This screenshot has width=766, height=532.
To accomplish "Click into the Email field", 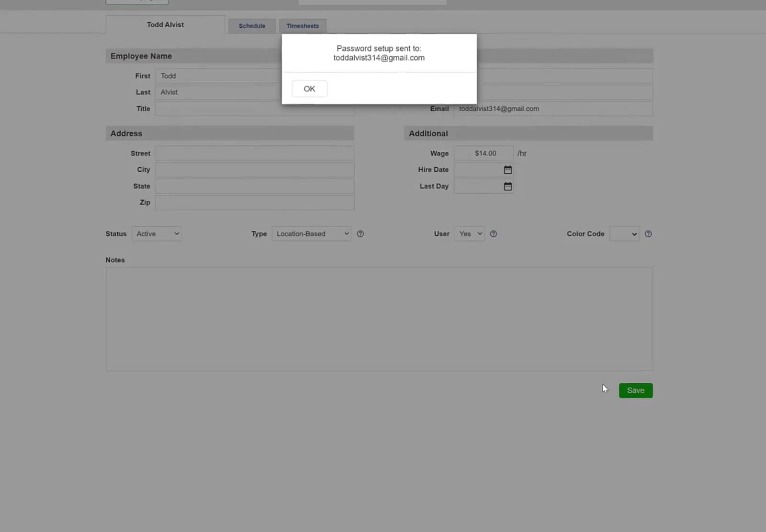I will [x=553, y=109].
